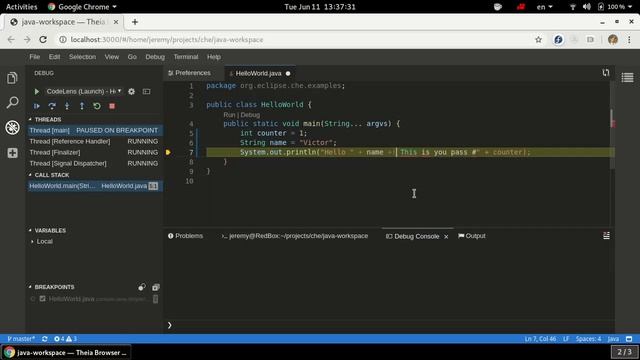Open the Help menu
Screen dimensions: 640x360
pos(213,57)
